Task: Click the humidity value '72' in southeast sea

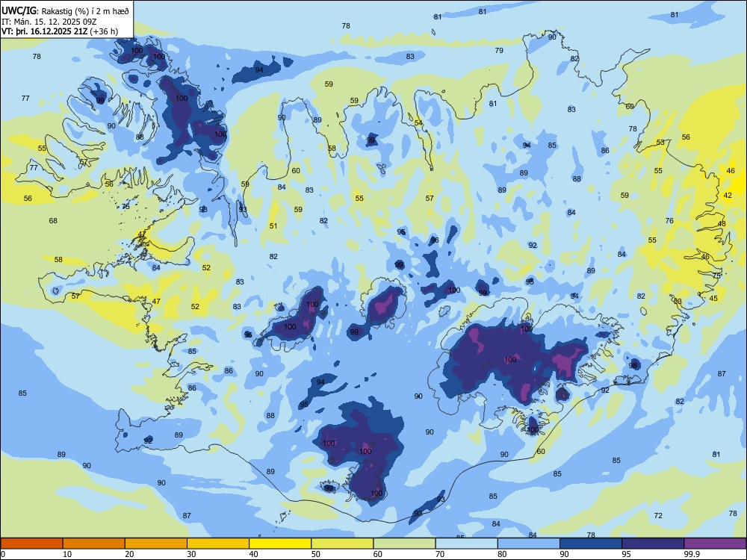Action: 658,515
